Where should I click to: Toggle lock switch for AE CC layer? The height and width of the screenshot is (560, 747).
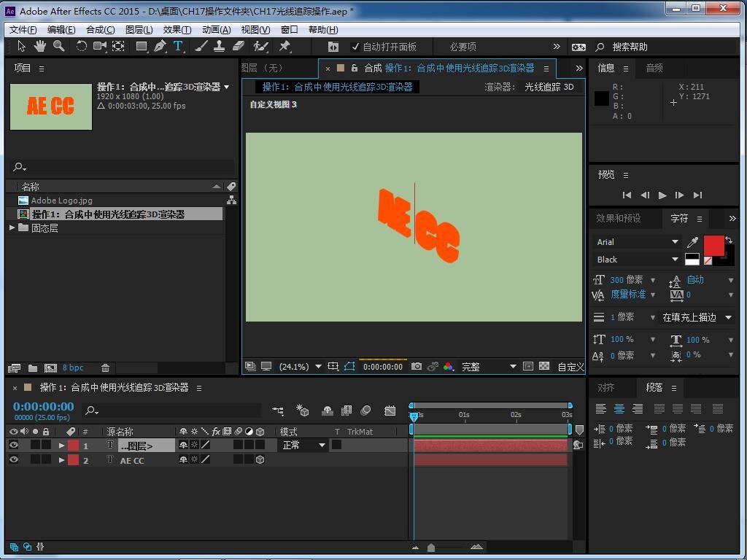coord(46,459)
